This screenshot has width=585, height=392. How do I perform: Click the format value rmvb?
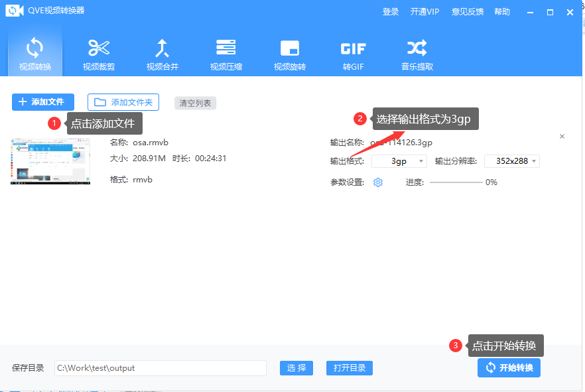(x=143, y=180)
